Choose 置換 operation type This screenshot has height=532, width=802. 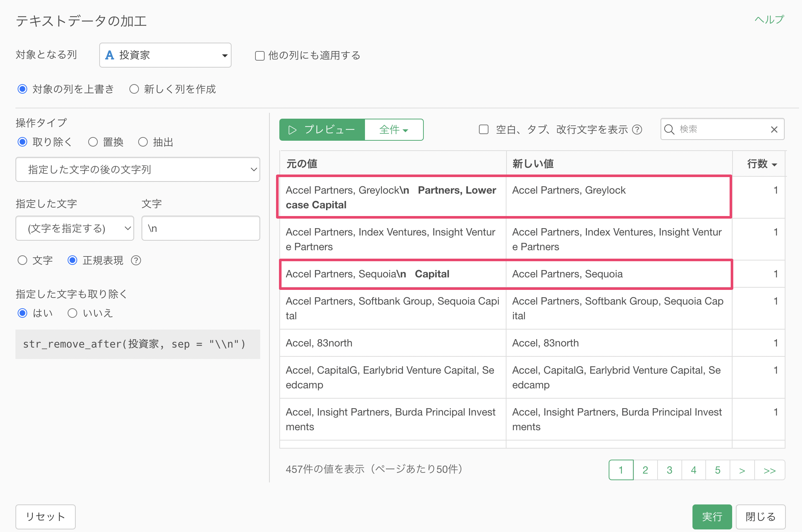tap(93, 142)
